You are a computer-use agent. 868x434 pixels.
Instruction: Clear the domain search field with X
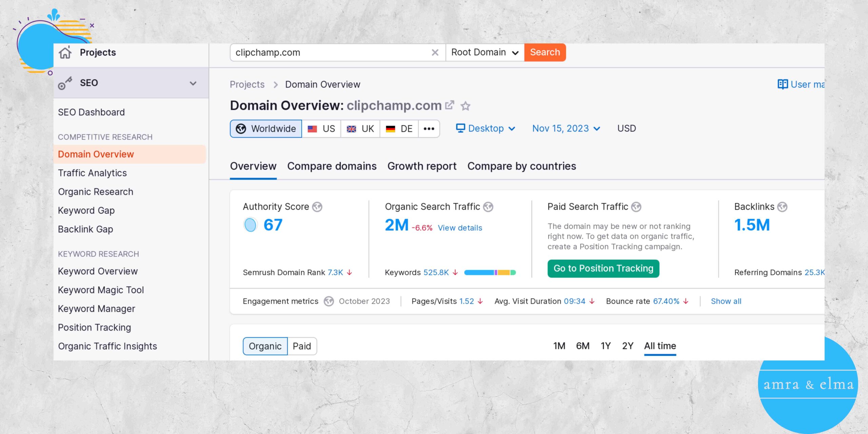pos(435,53)
